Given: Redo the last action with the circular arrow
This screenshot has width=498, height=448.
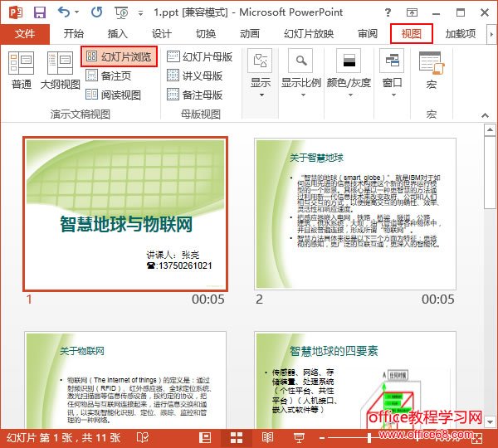Looking at the screenshot, I should [x=96, y=12].
